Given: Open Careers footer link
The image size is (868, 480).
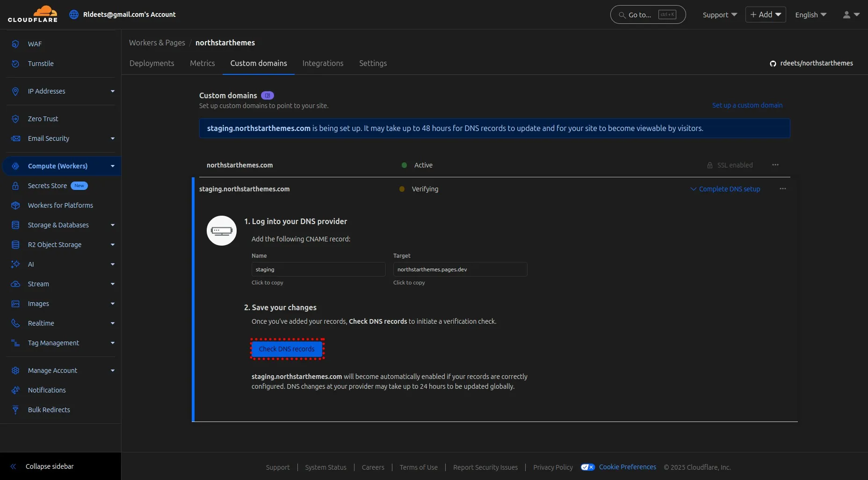Looking at the screenshot, I should pos(373,467).
